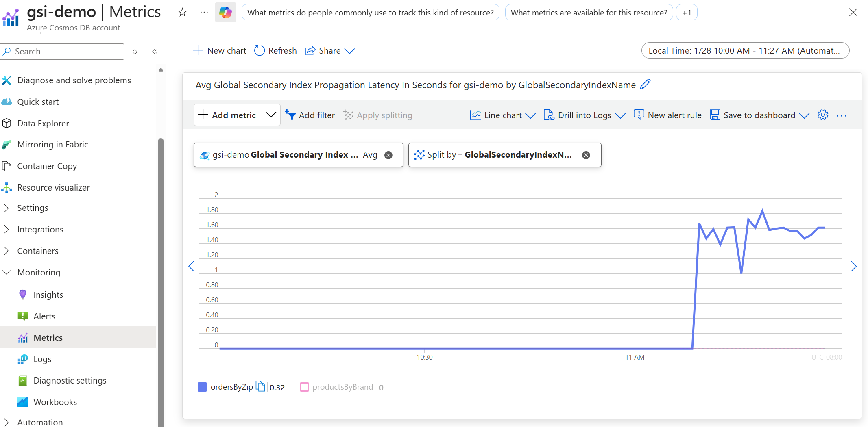Click inside the sidebar Search box
868x427 pixels.
click(62, 51)
